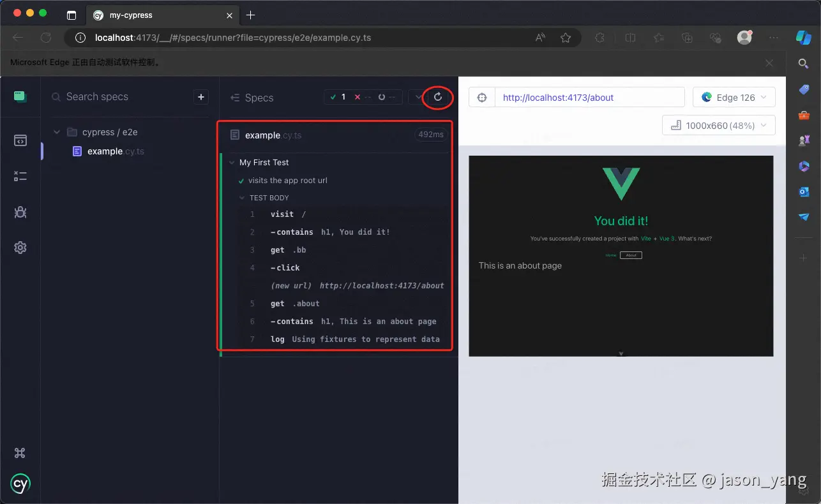Open browser essentials heart icon
821x504 pixels.
716,38
